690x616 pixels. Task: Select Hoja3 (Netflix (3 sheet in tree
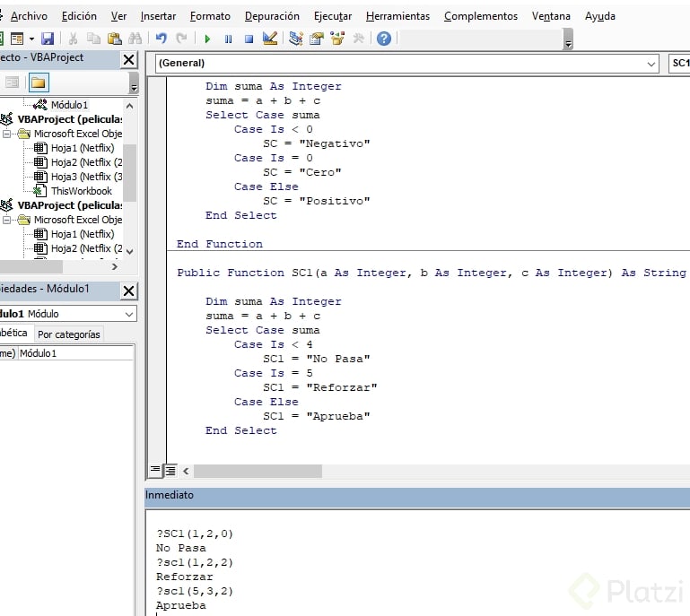[x=86, y=177]
